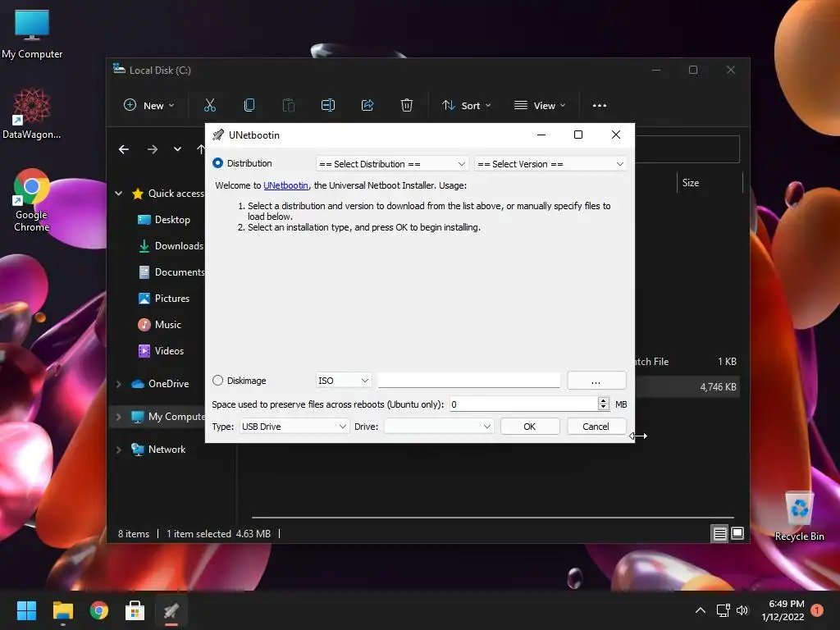Click OK to begin installing

click(x=530, y=427)
